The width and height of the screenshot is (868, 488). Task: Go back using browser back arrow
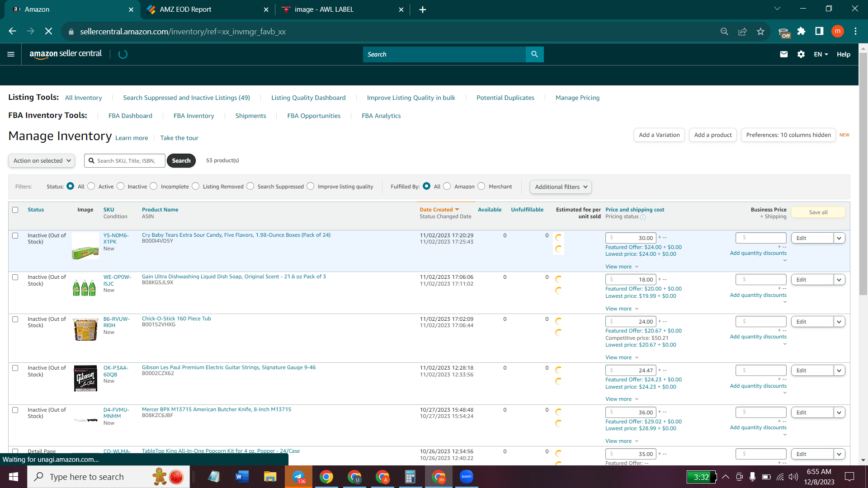point(12,31)
